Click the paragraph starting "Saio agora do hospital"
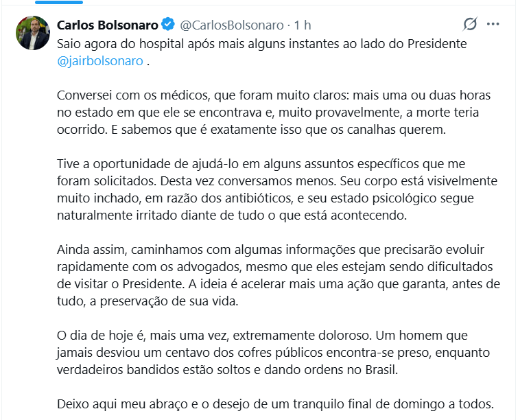The width and height of the screenshot is (531, 420). pyautogui.click(x=261, y=43)
